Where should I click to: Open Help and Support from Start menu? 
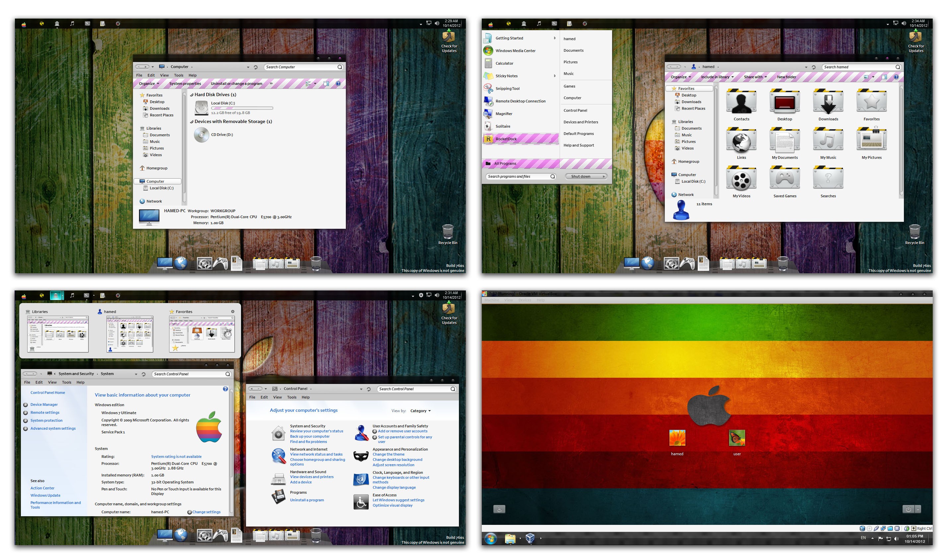pos(579,145)
